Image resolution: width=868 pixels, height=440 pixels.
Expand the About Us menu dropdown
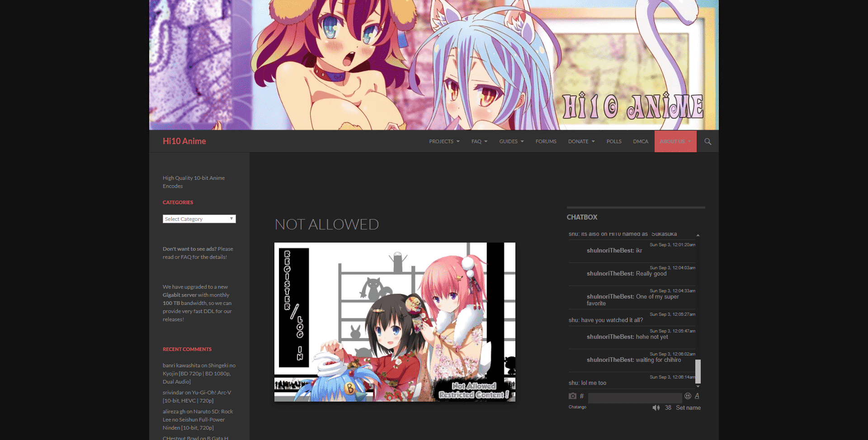[675, 141]
